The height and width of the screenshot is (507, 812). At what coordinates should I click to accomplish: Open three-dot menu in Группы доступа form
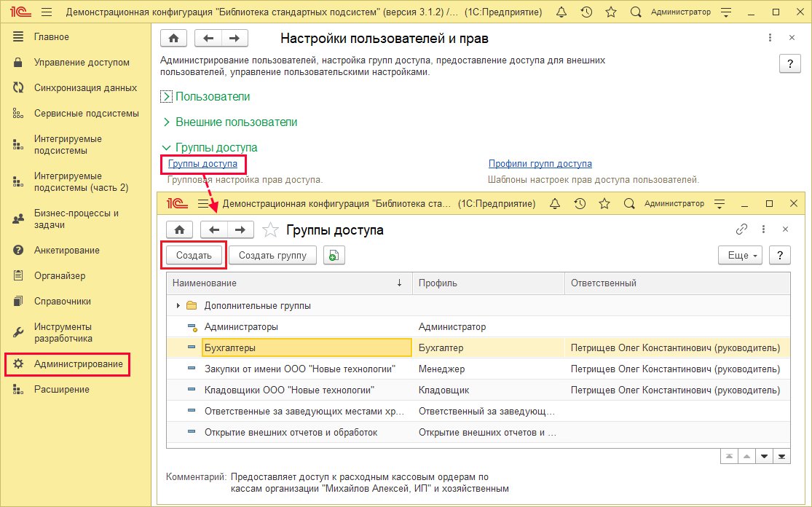[763, 229]
